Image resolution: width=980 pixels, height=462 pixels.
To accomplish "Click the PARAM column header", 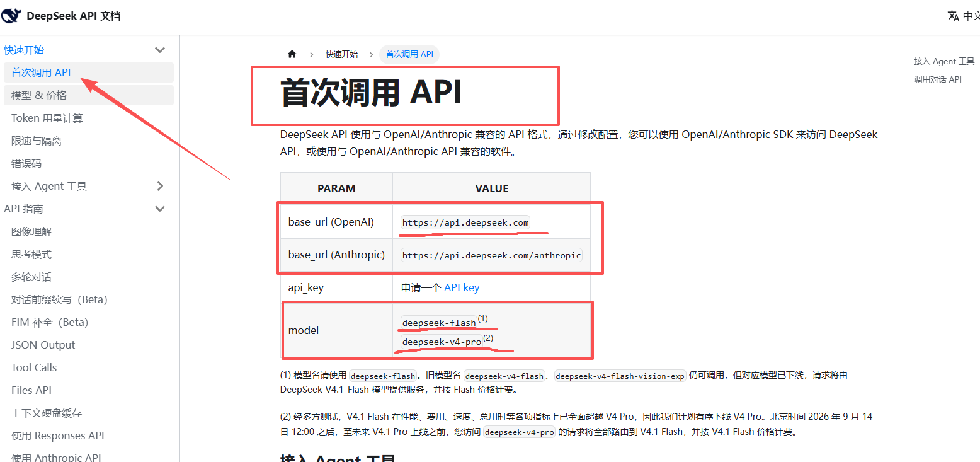I will 336,188.
